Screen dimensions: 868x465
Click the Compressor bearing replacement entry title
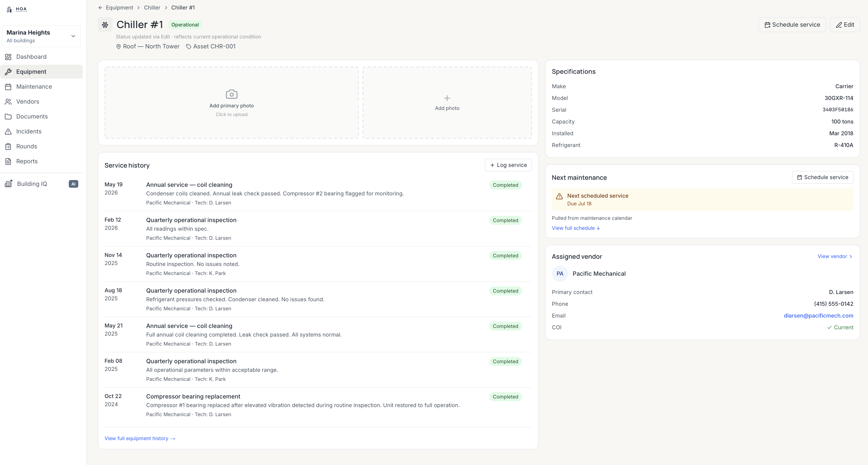tap(193, 397)
